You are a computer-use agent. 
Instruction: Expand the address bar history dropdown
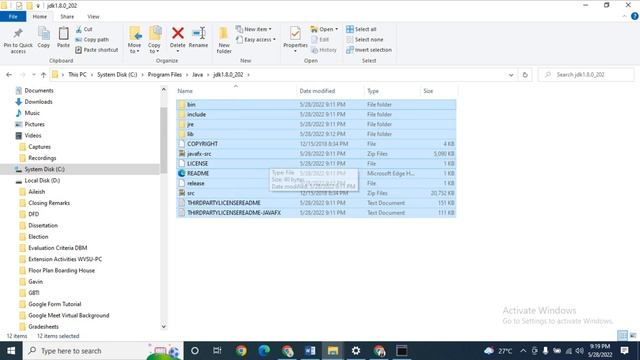511,75
